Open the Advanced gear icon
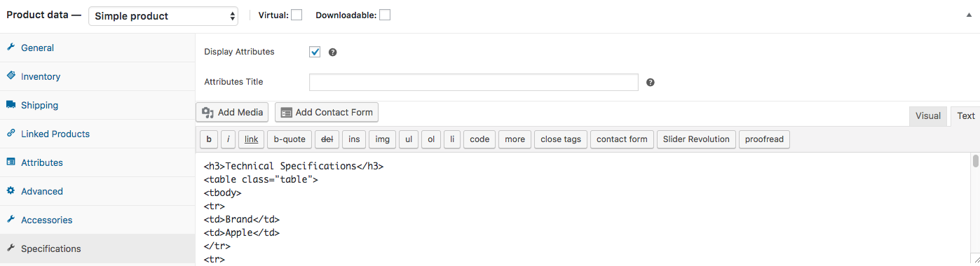 11,190
